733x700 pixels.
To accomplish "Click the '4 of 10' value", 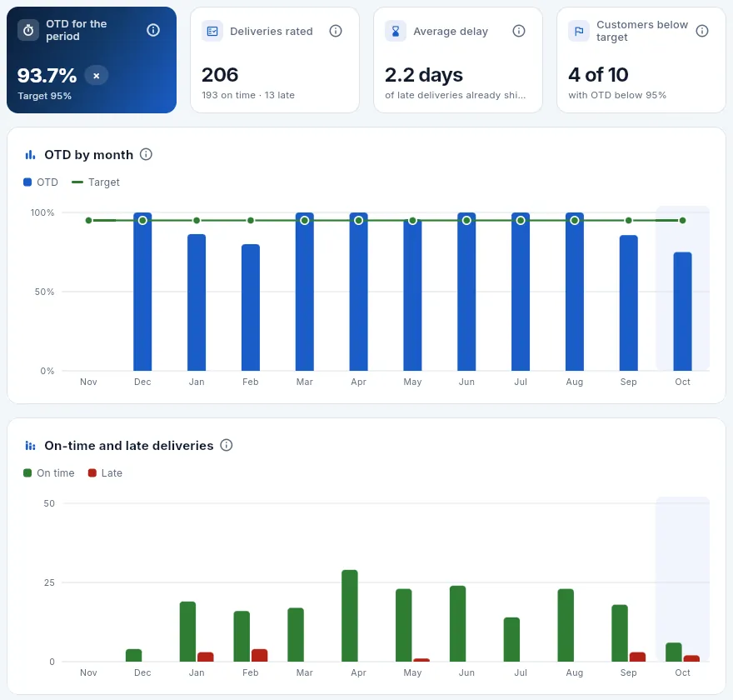I will point(598,75).
